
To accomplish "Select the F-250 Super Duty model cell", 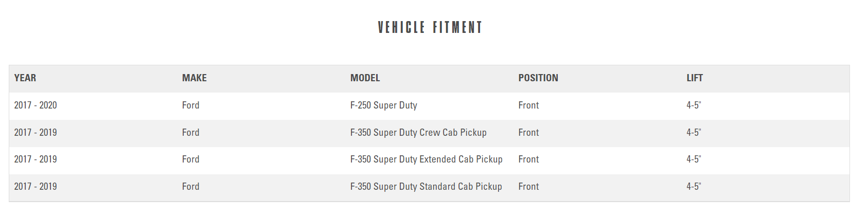I will (x=383, y=105).
